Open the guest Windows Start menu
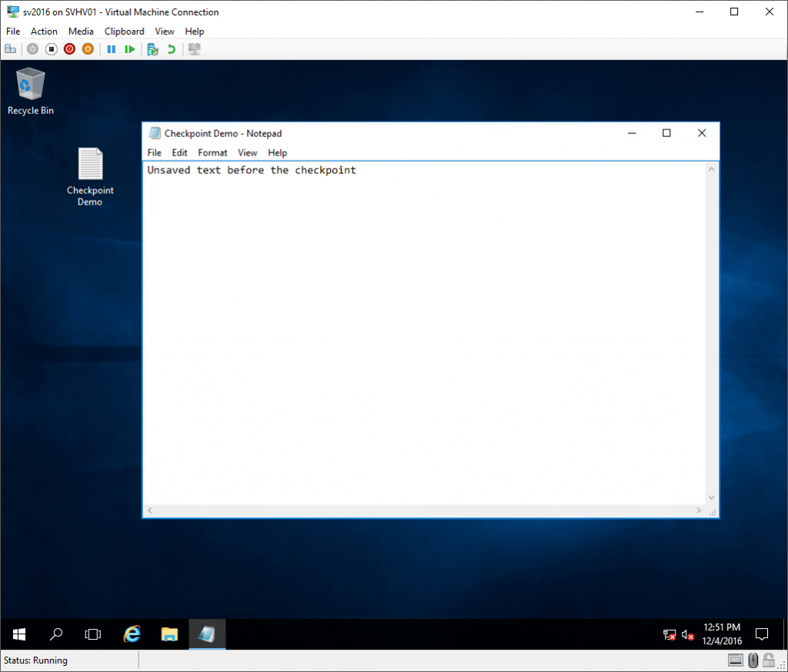 tap(19, 634)
